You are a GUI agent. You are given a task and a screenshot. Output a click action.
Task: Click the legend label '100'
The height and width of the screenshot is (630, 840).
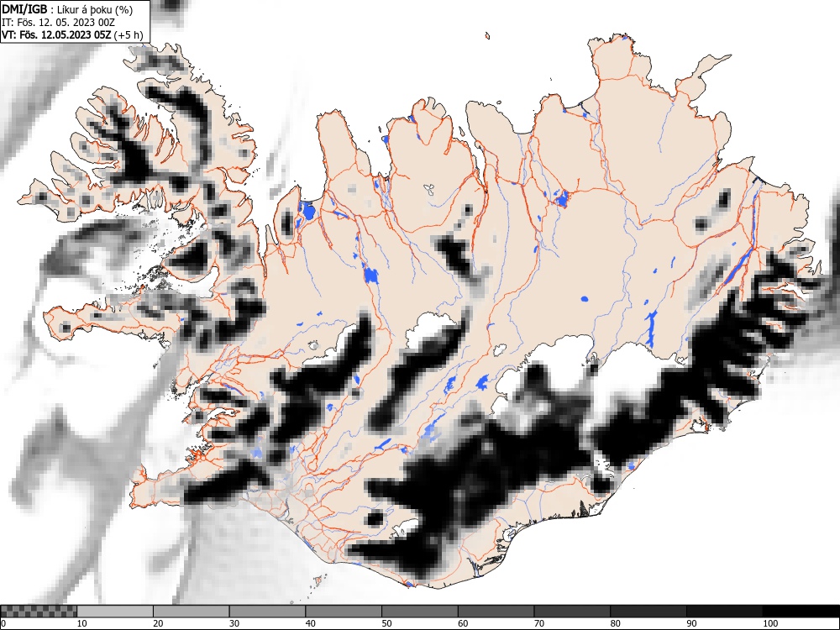[769, 623]
